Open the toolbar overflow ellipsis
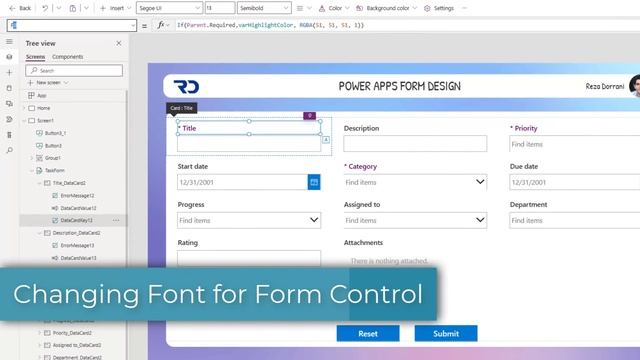 464,8
